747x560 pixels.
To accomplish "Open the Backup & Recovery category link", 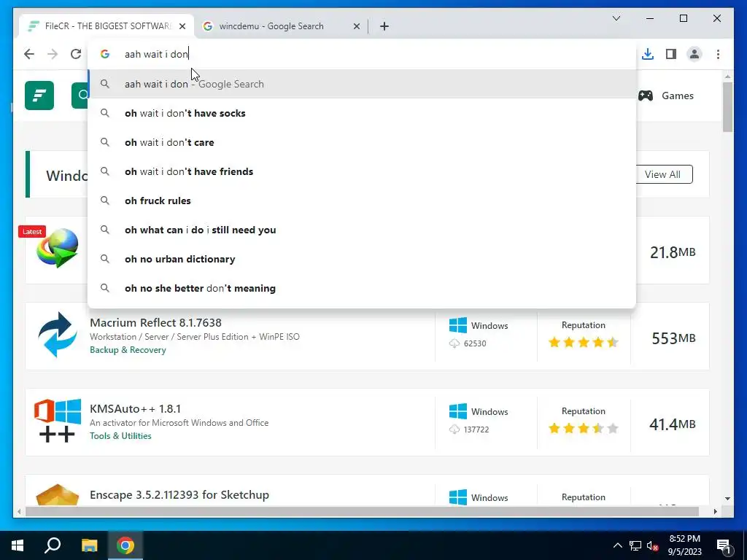I will 128,349.
